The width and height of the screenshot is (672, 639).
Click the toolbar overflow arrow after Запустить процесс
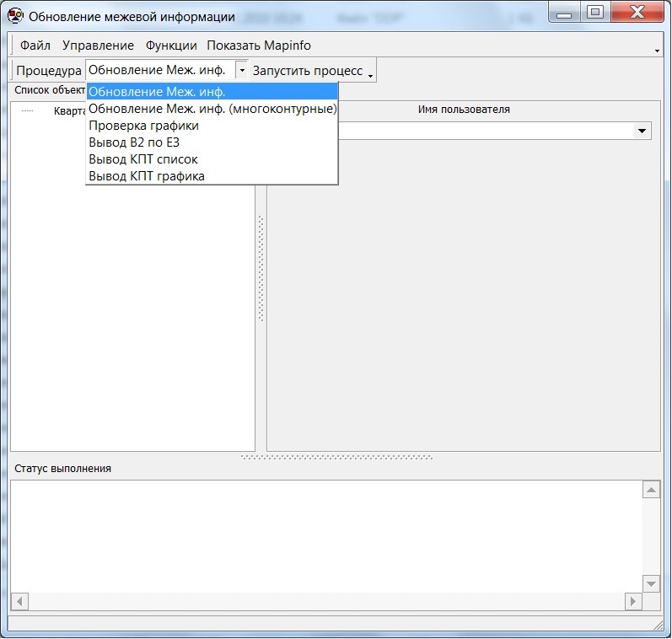[371, 74]
